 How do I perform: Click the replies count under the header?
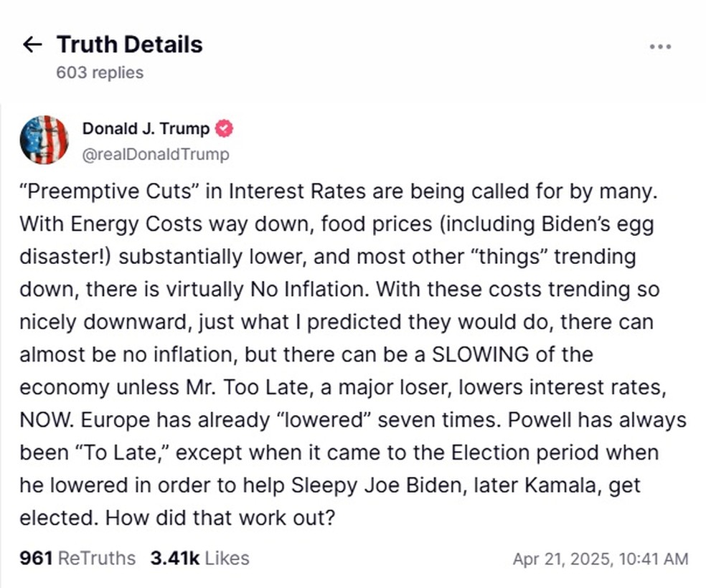pos(99,72)
